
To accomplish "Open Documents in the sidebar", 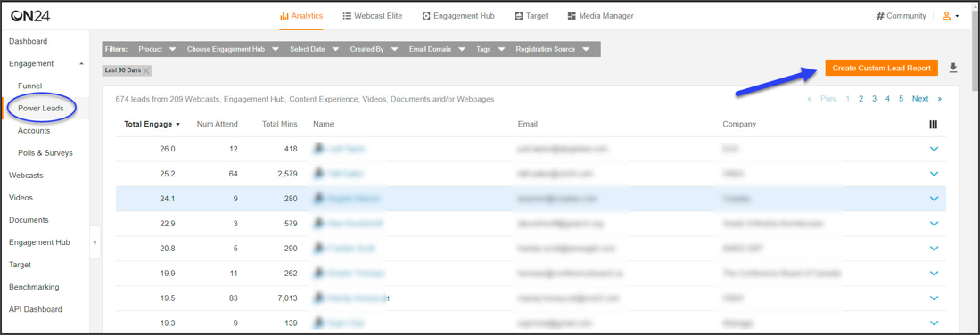I will [x=29, y=220].
